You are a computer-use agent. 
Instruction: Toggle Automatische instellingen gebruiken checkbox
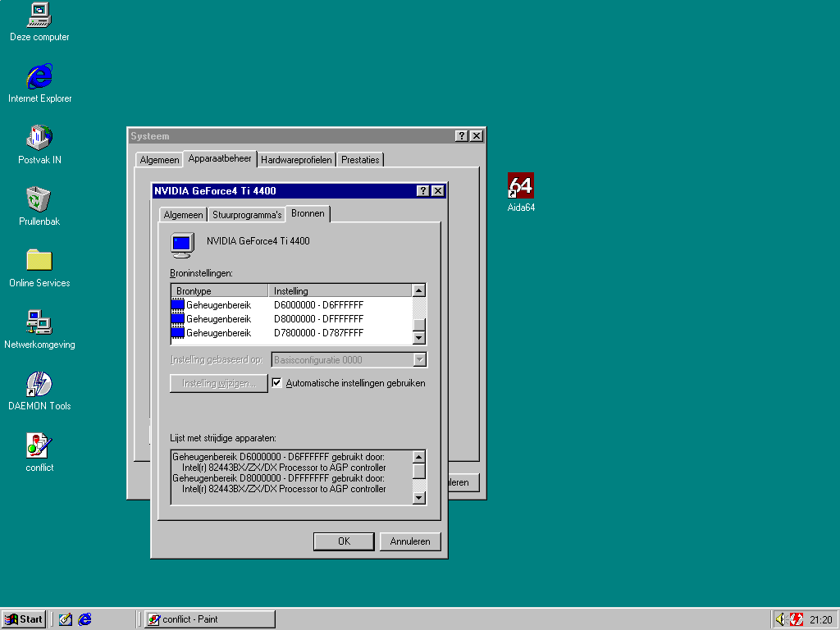click(277, 382)
